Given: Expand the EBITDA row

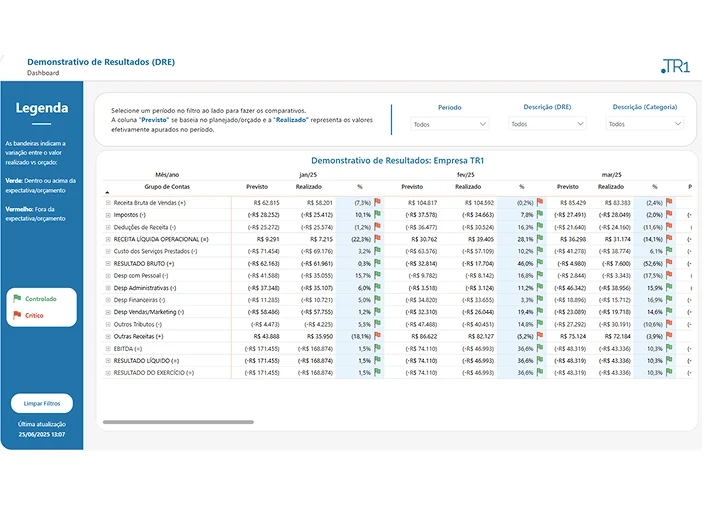Looking at the screenshot, I should click(x=108, y=348).
